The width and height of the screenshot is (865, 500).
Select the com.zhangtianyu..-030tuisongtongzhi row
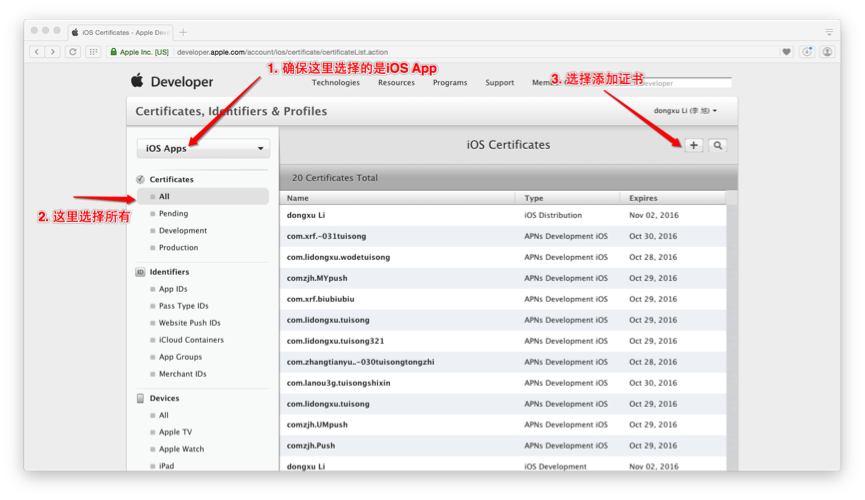(503, 362)
